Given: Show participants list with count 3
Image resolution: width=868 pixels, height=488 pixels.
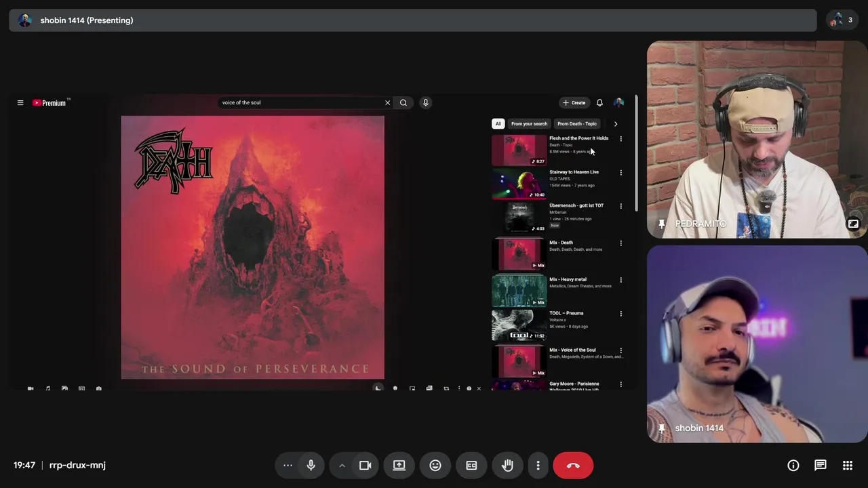Looking at the screenshot, I should 843,20.
